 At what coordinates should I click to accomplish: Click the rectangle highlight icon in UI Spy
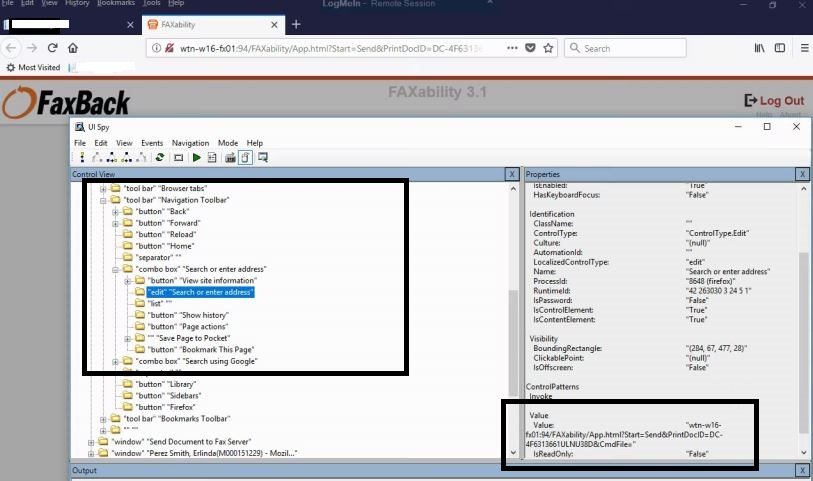click(178, 157)
